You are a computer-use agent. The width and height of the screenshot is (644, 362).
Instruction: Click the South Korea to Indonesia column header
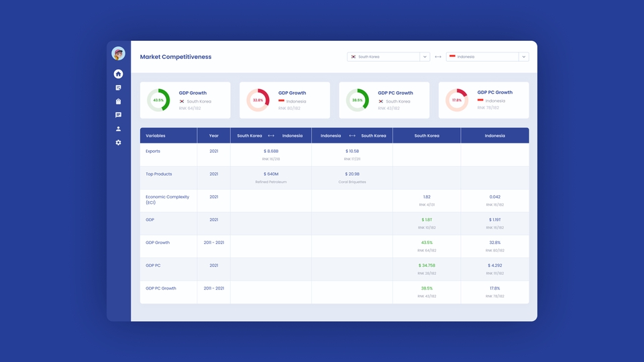pos(270,135)
